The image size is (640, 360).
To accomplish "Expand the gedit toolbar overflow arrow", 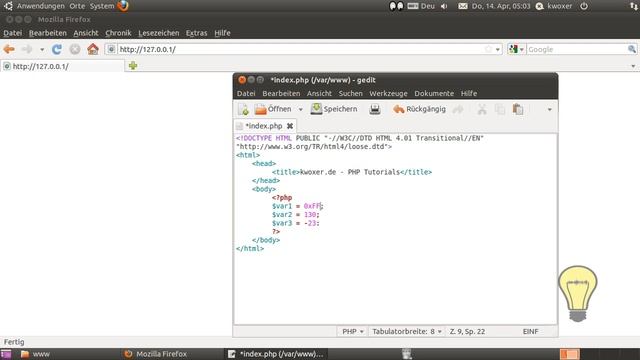I will point(549,109).
